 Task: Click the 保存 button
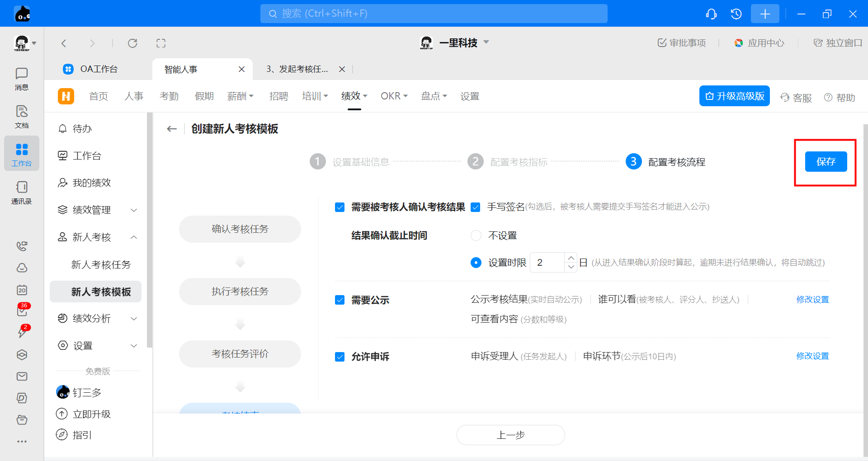pos(826,162)
